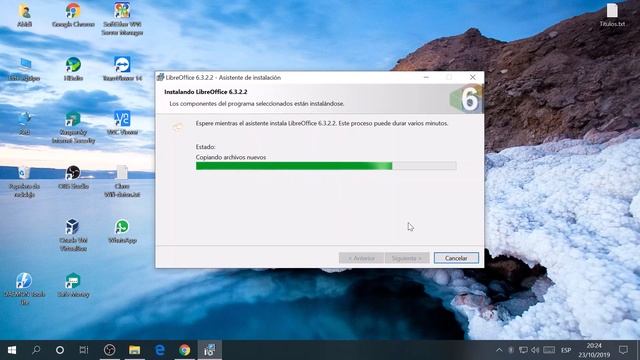Open touch keyboard tray icon
640x360 pixels.
pos(549,350)
